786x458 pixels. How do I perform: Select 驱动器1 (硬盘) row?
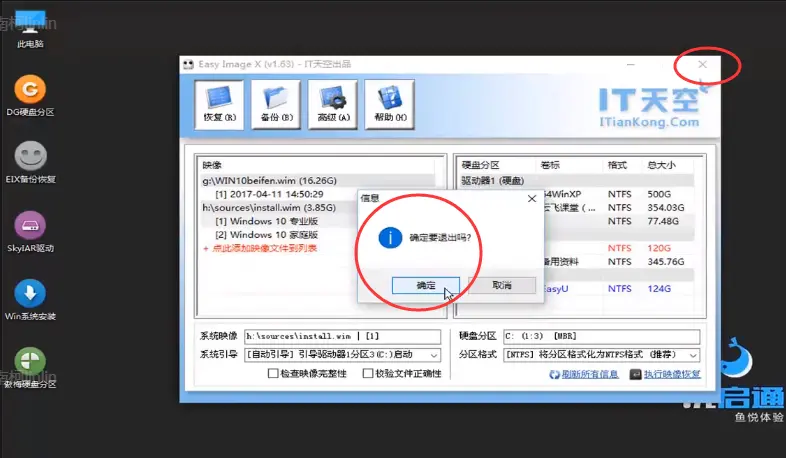(576, 180)
